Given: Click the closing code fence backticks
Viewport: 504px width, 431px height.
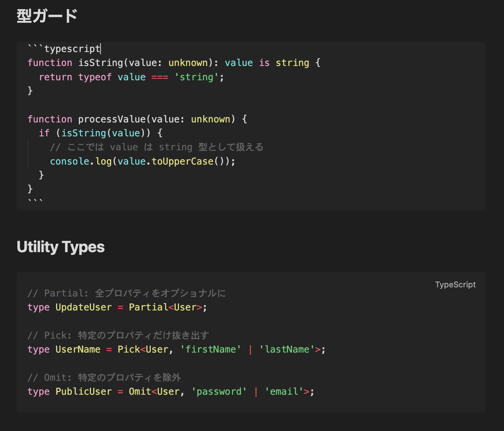Looking at the screenshot, I should pyautogui.click(x=35, y=200).
